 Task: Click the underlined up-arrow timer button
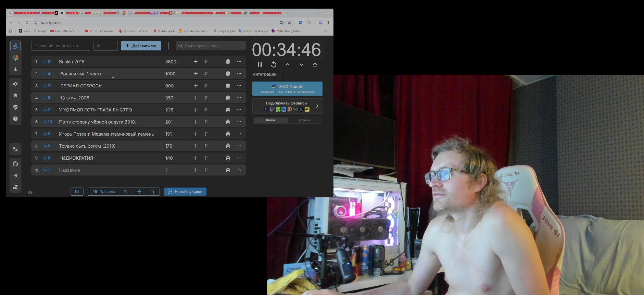pos(315,64)
